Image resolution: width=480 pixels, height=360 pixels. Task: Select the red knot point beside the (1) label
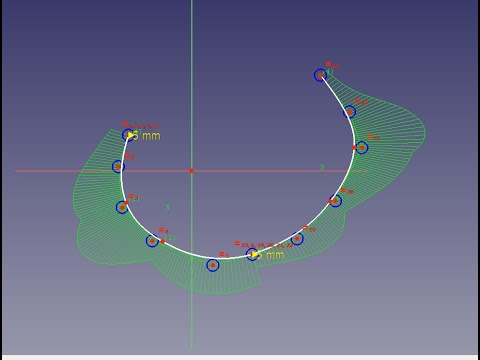(163, 242)
